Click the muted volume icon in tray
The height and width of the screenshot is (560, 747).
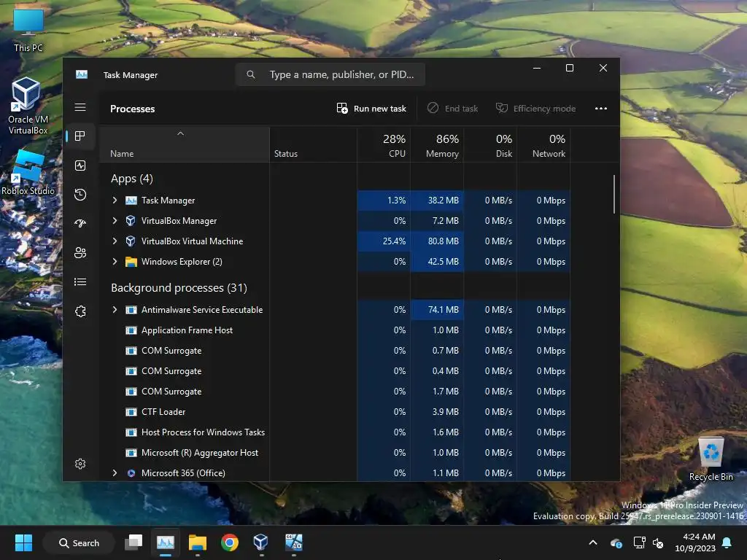(658, 542)
